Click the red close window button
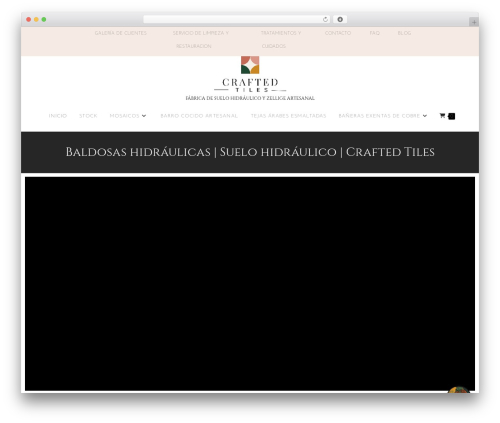500x423 pixels. pyautogui.click(x=29, y=20)
